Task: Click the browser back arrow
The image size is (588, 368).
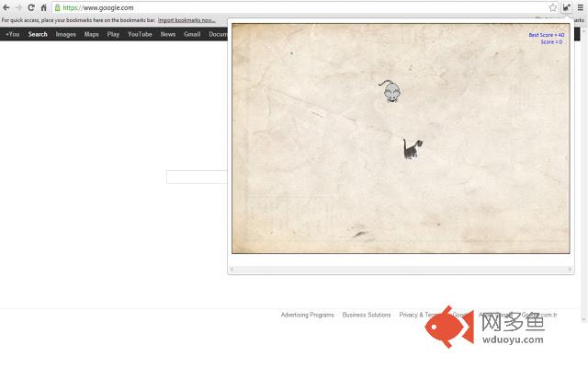Action: tap(6, 7)
